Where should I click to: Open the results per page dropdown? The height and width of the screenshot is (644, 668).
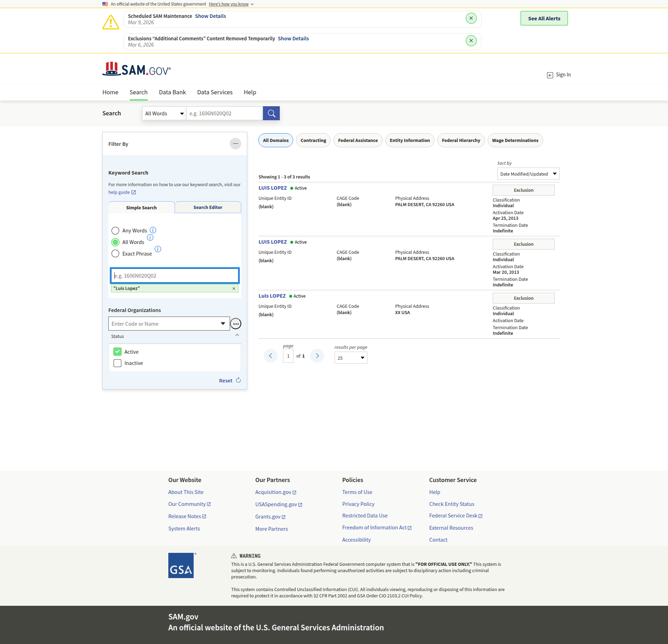(x=351, y=358)
